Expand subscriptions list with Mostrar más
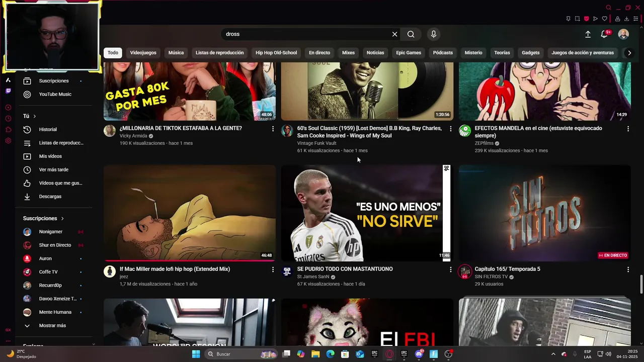644x362 pixels. click(52, 326)
